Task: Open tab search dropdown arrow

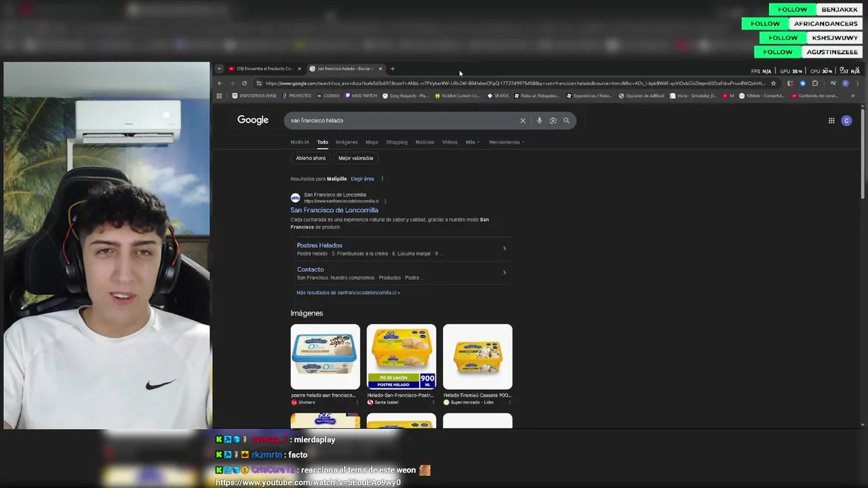Action: point(219,68)
